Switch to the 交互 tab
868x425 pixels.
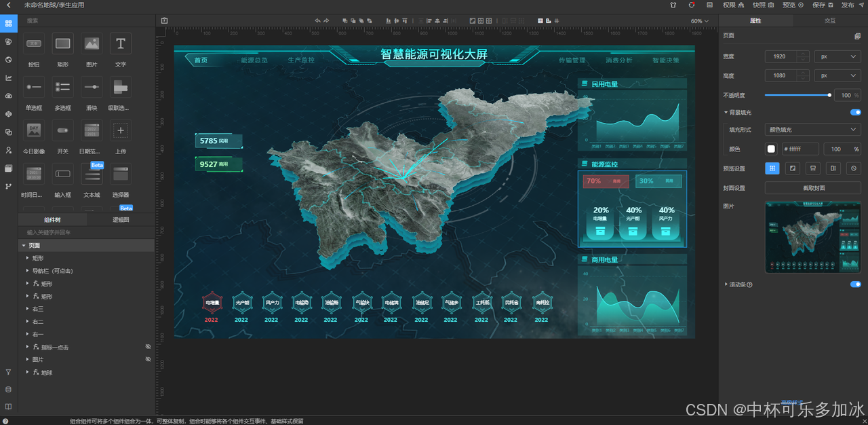coord(830,21)
